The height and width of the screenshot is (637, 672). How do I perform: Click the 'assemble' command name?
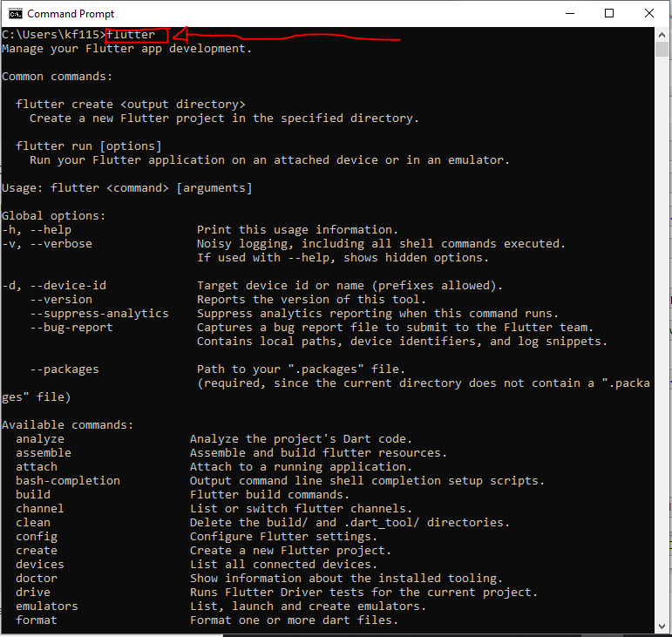pyautogui.click(x=44, y=453)
